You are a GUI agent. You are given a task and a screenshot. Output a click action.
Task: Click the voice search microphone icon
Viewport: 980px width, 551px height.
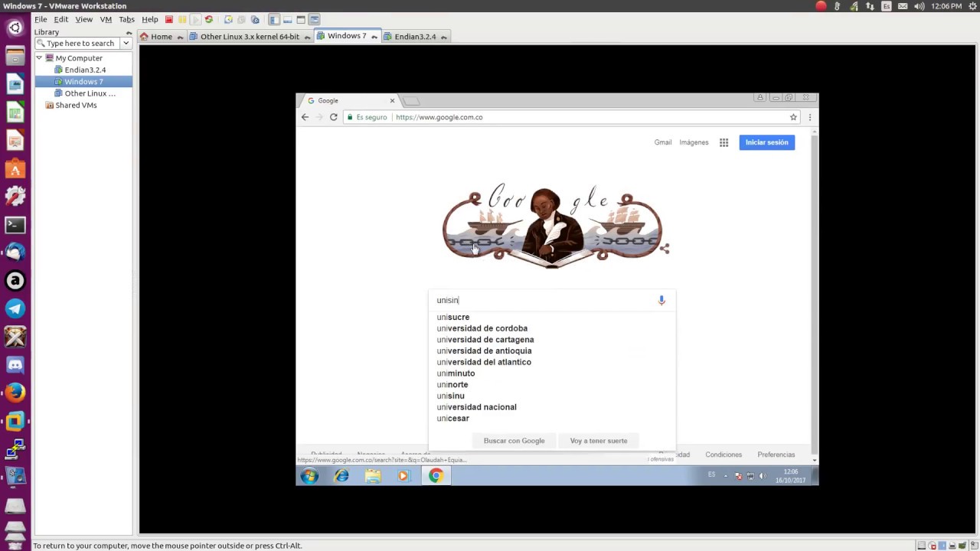tap(661, 300)
